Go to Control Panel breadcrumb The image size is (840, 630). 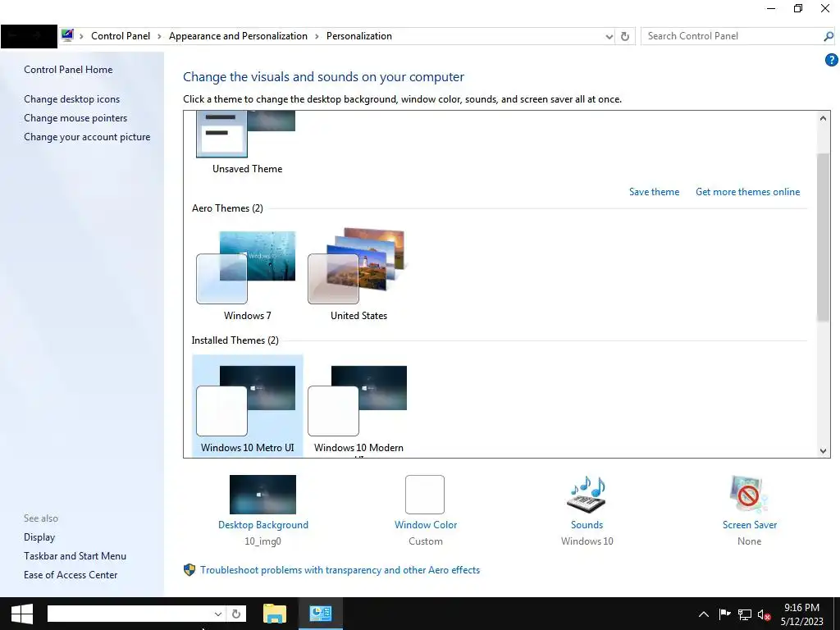pyautogui.click(x=121, y=36)
